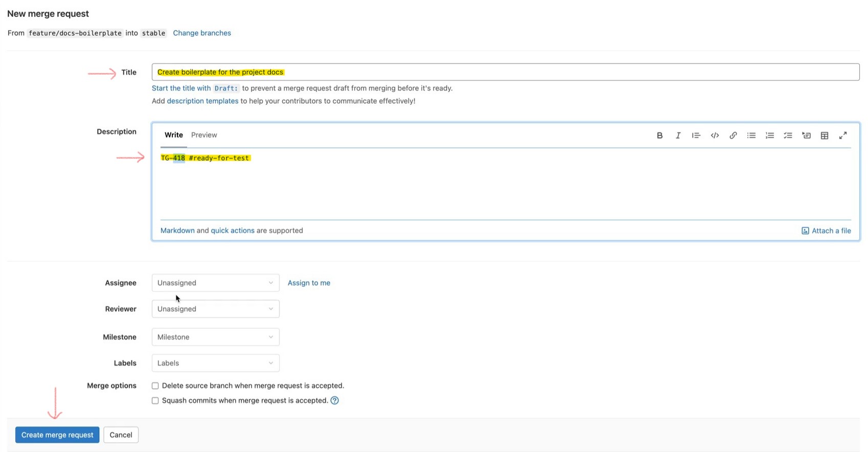Open the Assignee dropdown
This screenshot has width=868, height=452.
click(x=215, y=283)
